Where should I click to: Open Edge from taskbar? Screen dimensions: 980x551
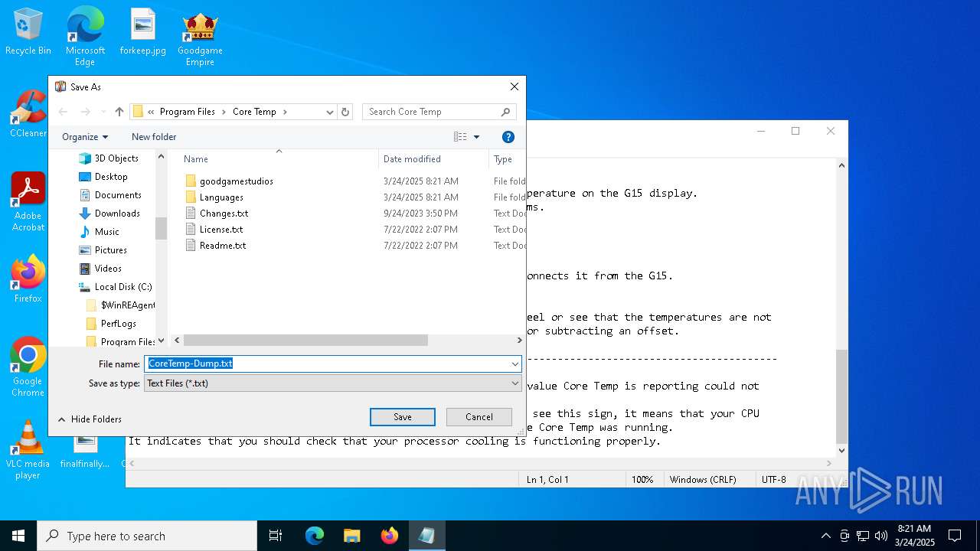[x=315, y=536]
